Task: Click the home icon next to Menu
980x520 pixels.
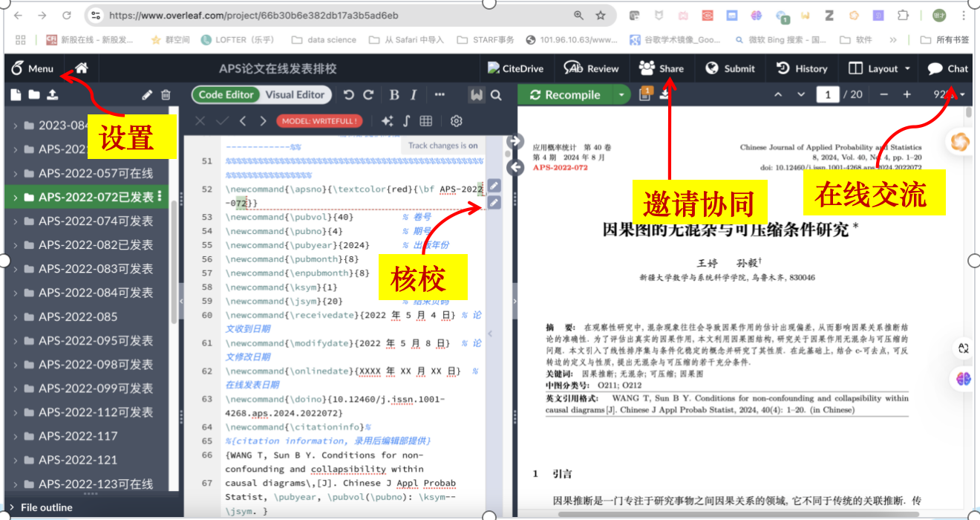Action: pyautogui.click(x=82, y=68)
